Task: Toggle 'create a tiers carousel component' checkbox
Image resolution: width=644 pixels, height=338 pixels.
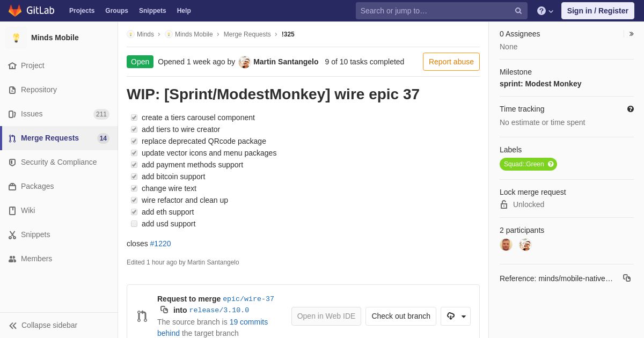Action: (134, 117)
